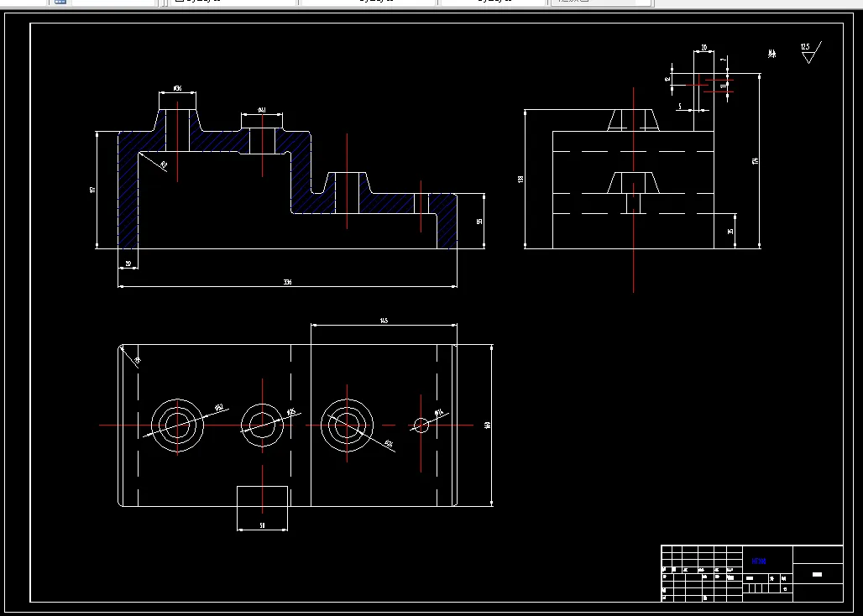This screenshot has width=863, height=616.
Task: Click the 5 dimension in the side view
Action: pyautogui.click(x=680, y=106)
